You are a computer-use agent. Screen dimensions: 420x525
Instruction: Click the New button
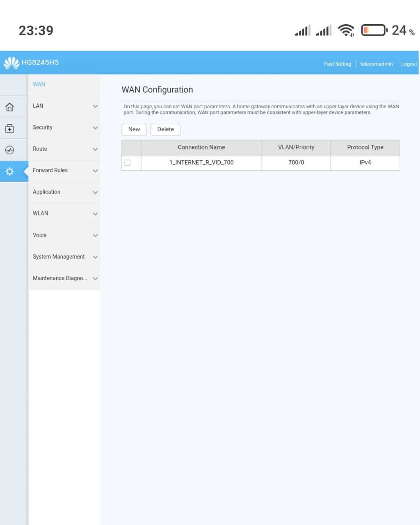134,129
